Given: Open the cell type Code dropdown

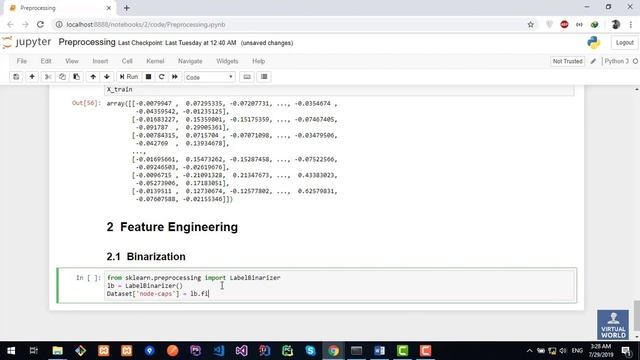Looking at the screenshot, I should coord(209,77).
